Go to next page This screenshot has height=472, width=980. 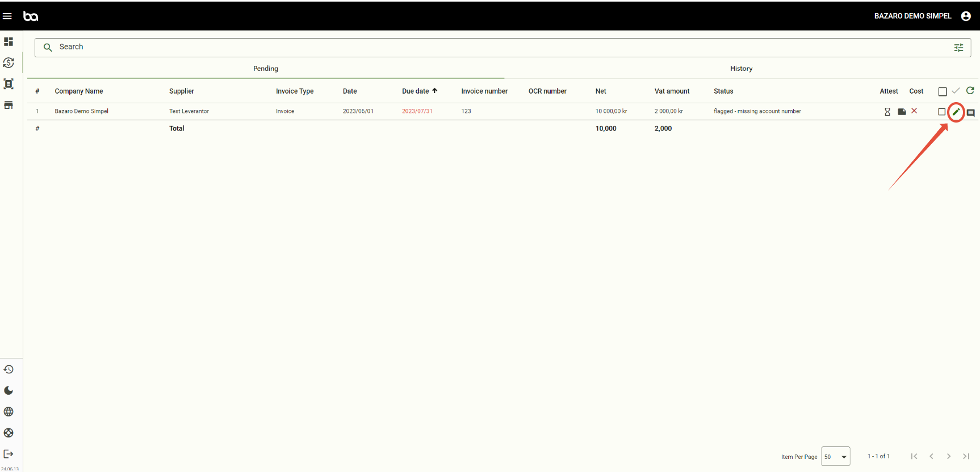[949, 456]
